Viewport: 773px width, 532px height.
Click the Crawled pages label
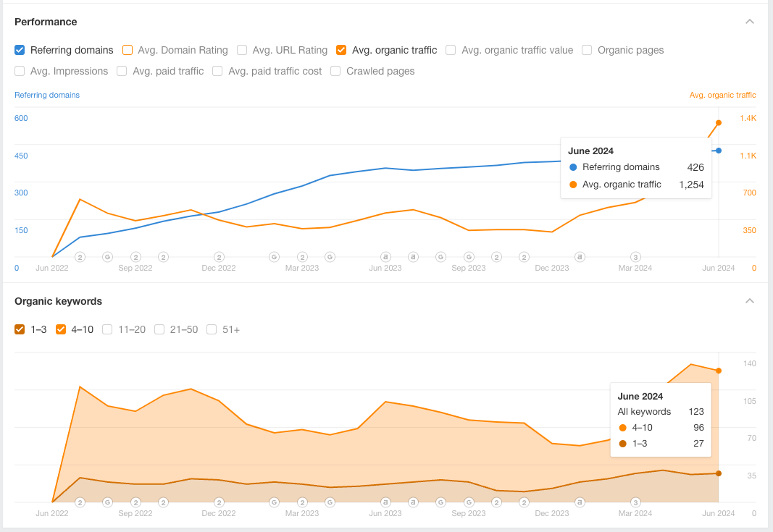tap(380, 71)
